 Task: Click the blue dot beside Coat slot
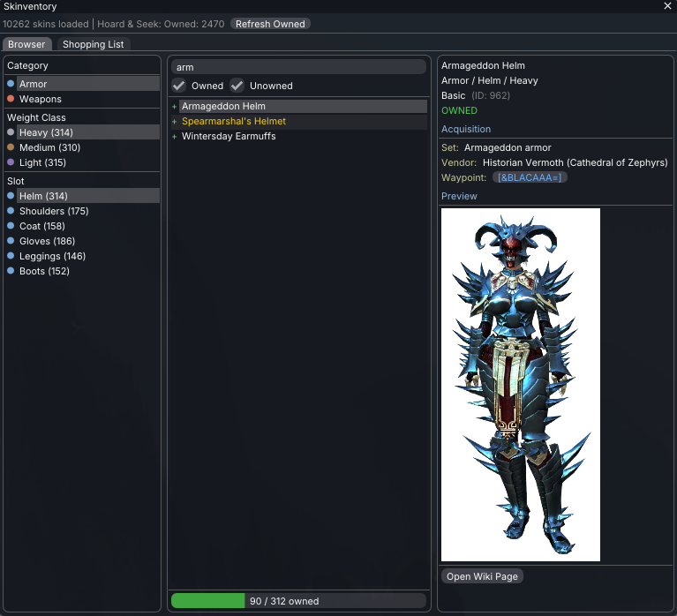11,226
